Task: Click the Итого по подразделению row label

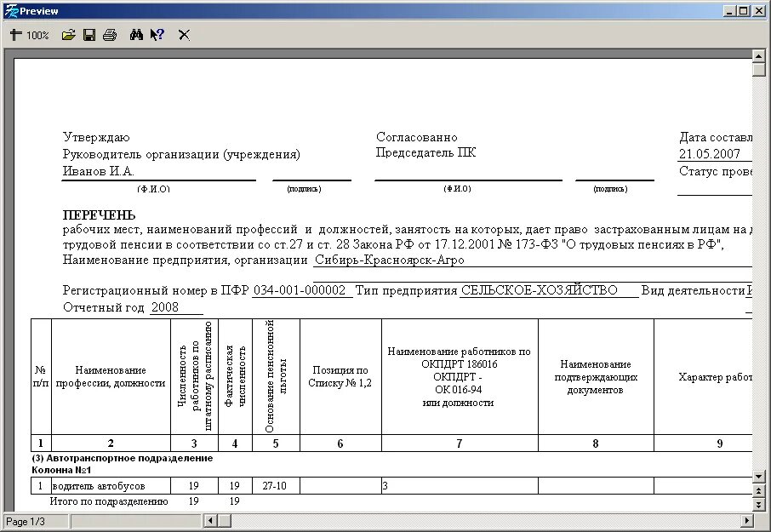Action: [x=109, y=501]
